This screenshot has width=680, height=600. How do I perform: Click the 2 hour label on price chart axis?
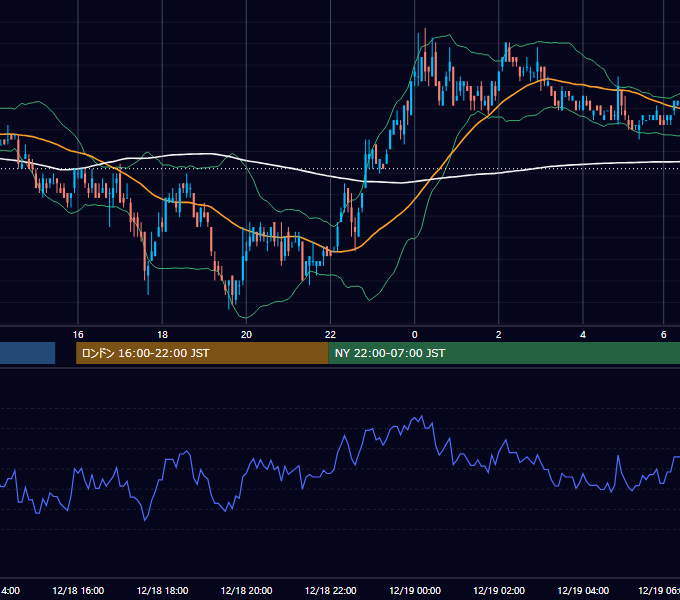coord(499,335)
